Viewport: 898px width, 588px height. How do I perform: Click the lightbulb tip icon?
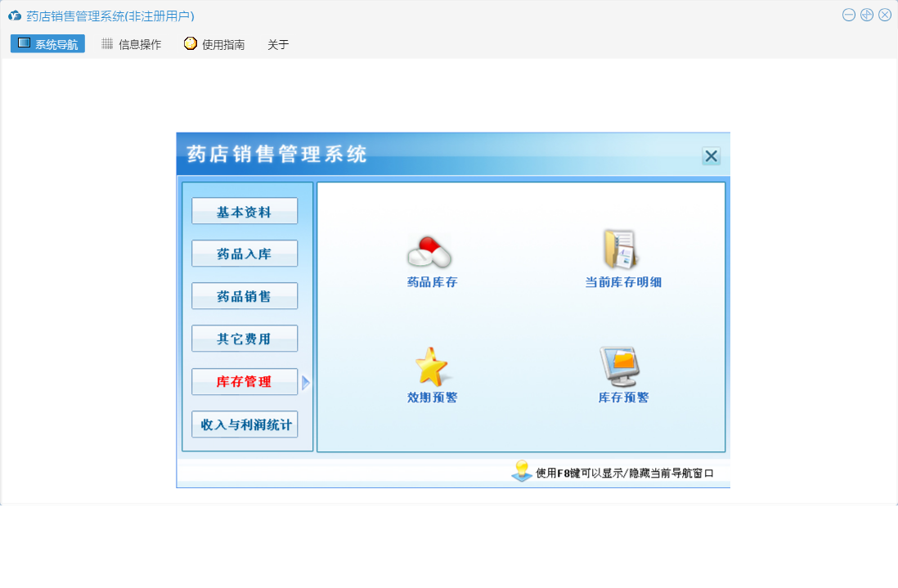[521, 470]
